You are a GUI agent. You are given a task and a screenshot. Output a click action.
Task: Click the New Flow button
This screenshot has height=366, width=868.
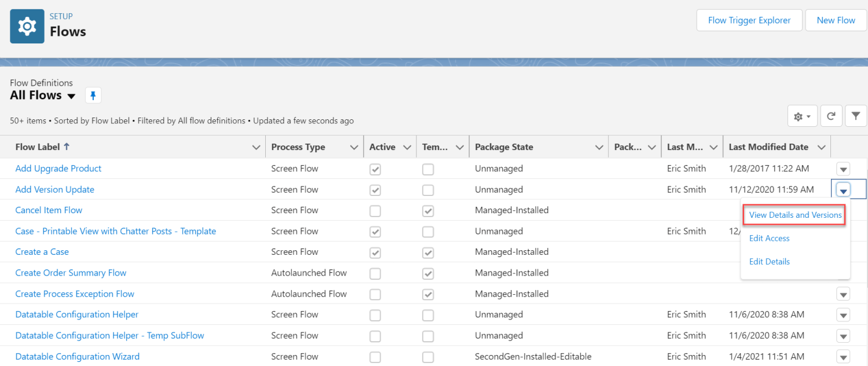[836, 20]
